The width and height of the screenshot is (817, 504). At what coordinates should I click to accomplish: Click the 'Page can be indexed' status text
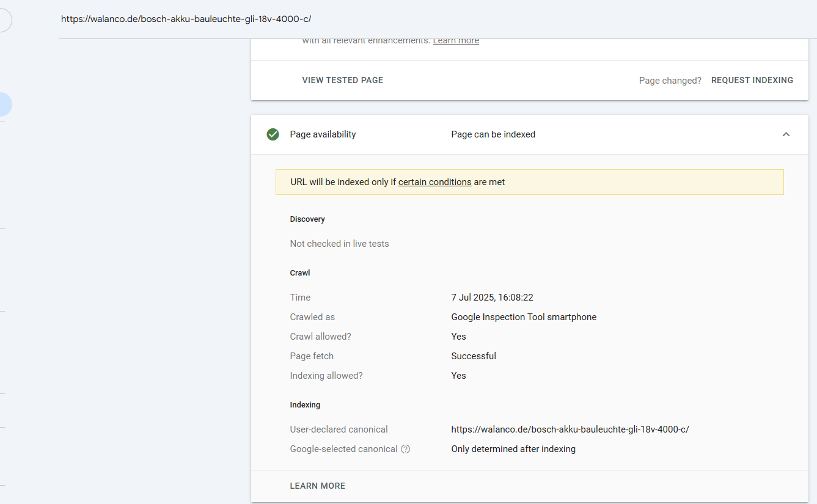(493, 134)
